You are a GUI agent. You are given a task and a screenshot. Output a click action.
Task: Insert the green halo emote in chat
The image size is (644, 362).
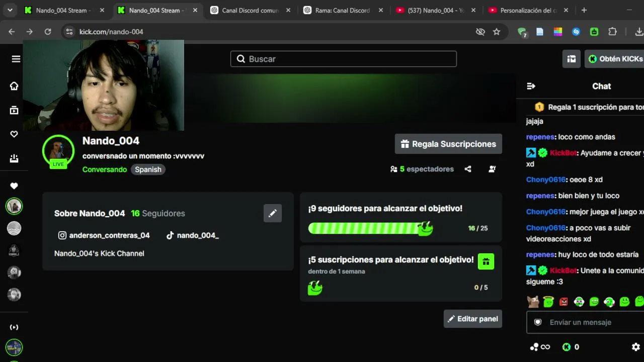coord(548,302)
